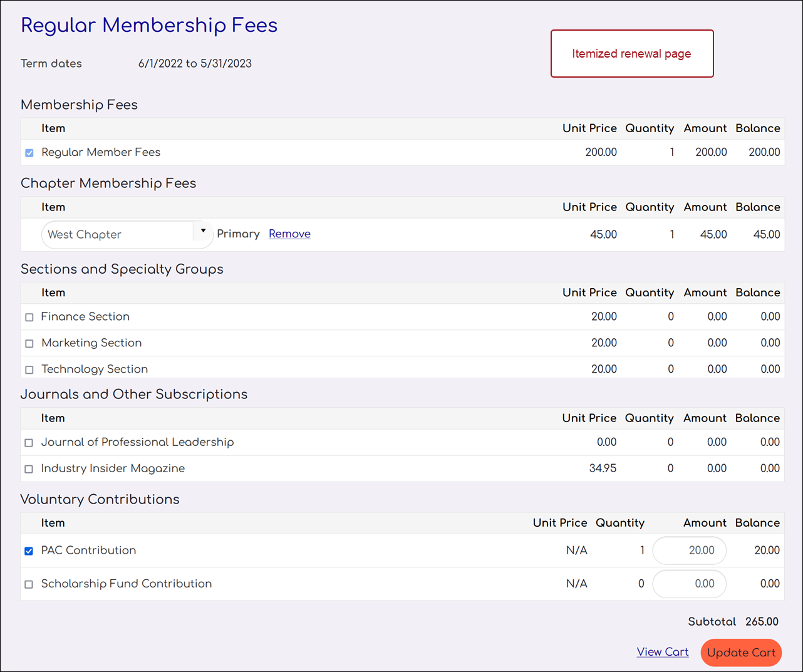Screen dimensions: 803x672
Task: Click the Subtotal value 265.00
Action: 762,621
